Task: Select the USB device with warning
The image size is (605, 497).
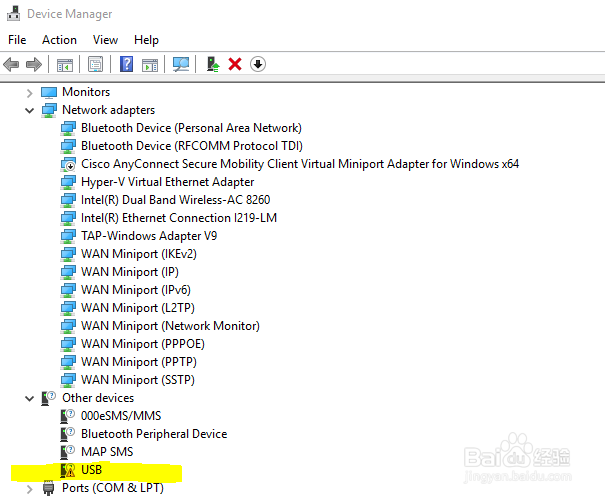Action: (x=91, y=470)
